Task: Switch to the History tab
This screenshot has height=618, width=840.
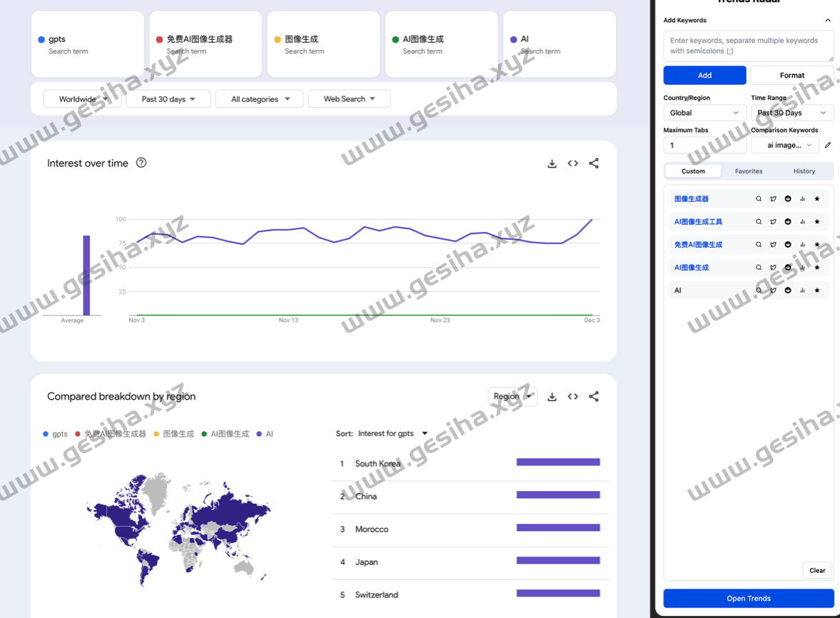Action: [804, 171]
